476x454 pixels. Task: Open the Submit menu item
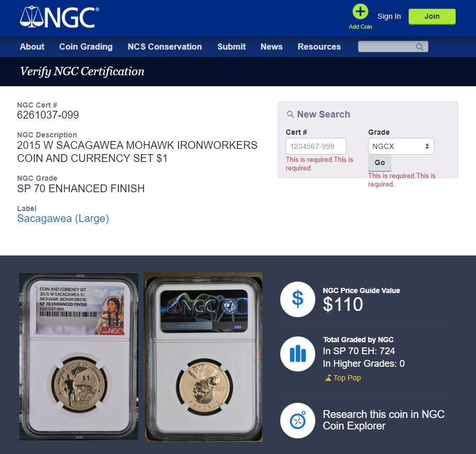coord(232,46)
